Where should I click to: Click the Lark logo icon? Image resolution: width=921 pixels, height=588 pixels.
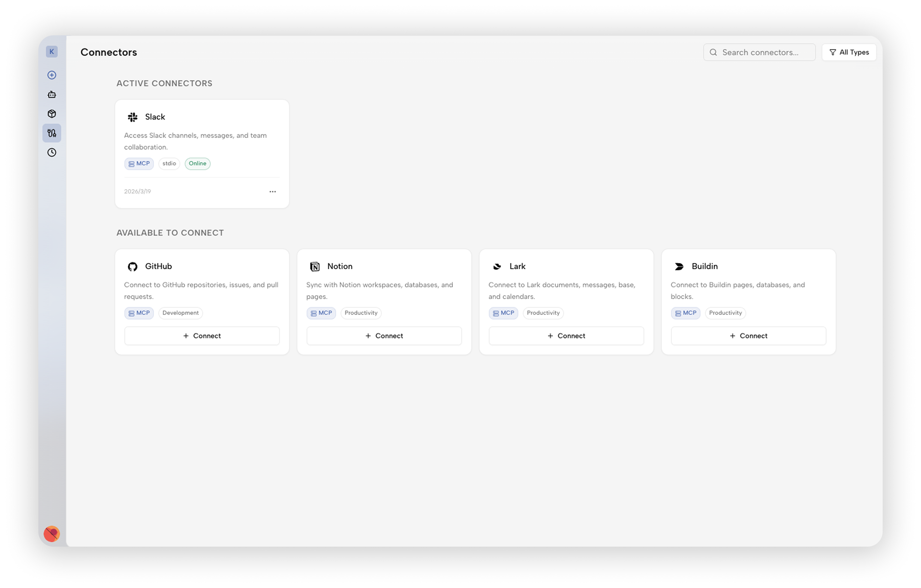coord(497,267)
